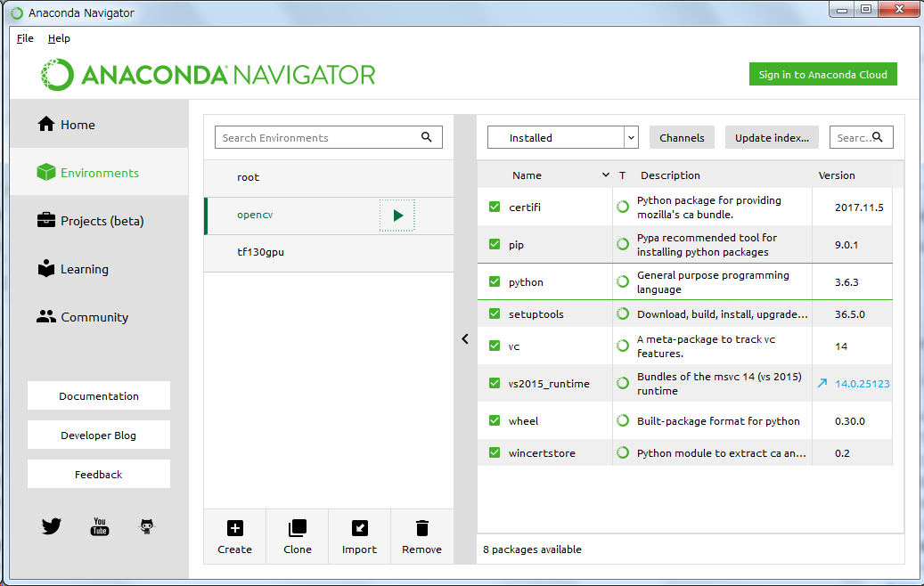Click the T column header

coord(622,175)
